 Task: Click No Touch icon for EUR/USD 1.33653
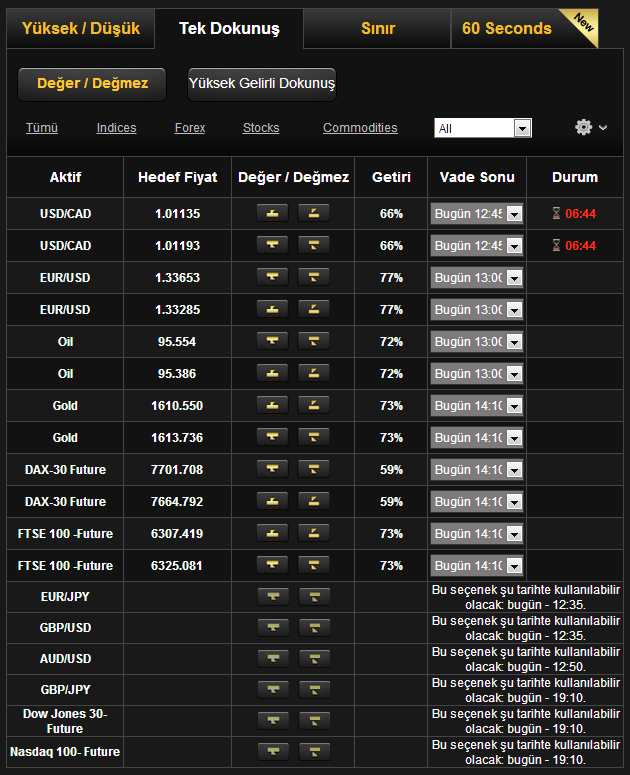pyautogui.click(x=313, y=277)
